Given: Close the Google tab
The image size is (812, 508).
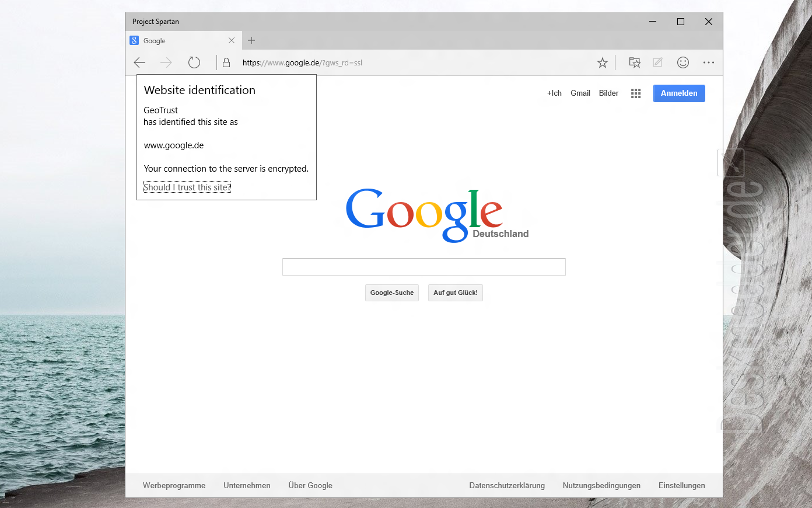Looking at the screenshot, I should click(232, 40).
